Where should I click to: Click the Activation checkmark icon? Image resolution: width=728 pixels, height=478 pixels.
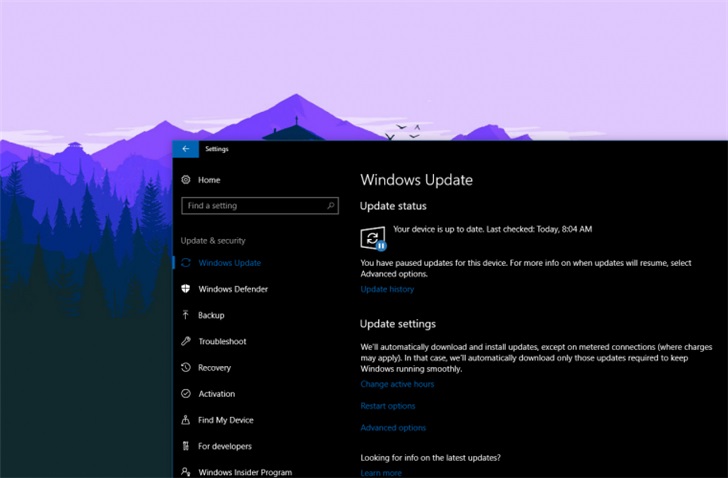(186, 394)
